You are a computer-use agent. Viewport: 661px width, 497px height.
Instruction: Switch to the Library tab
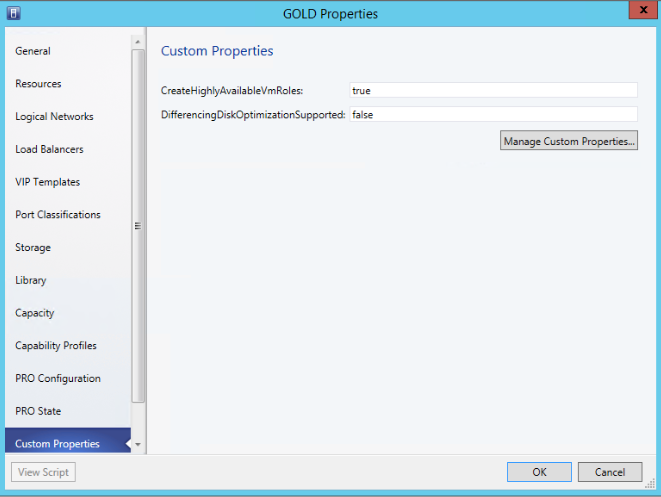coord(31,281)
